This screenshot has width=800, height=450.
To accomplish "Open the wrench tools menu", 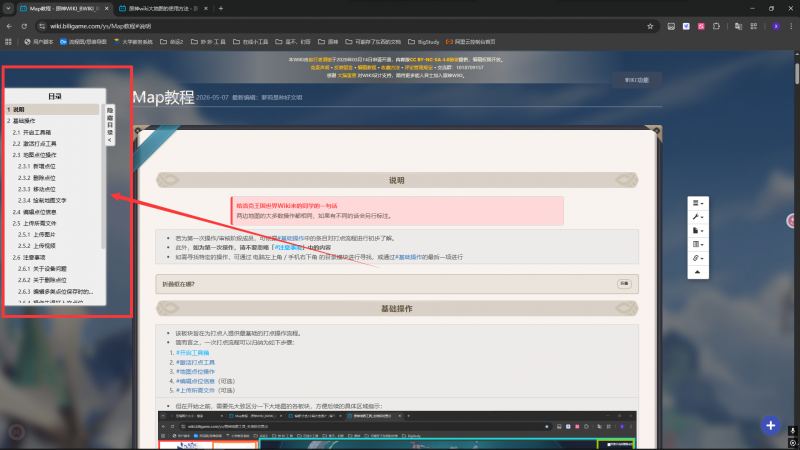I will [x=697, y=217].
